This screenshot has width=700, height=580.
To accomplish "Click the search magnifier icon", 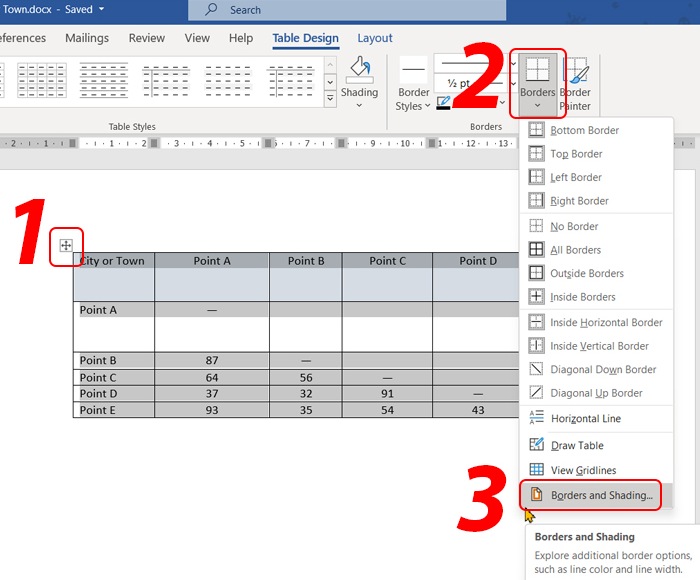I will point(211,9).
